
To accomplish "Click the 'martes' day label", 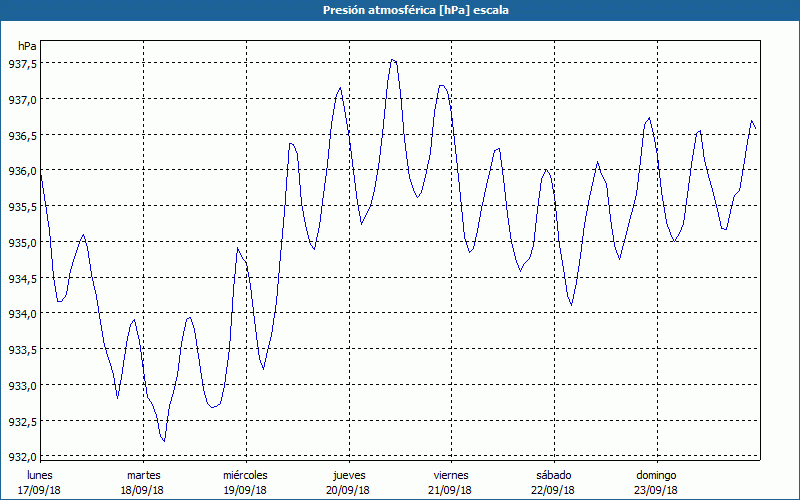I will click(x=144, y=475).
